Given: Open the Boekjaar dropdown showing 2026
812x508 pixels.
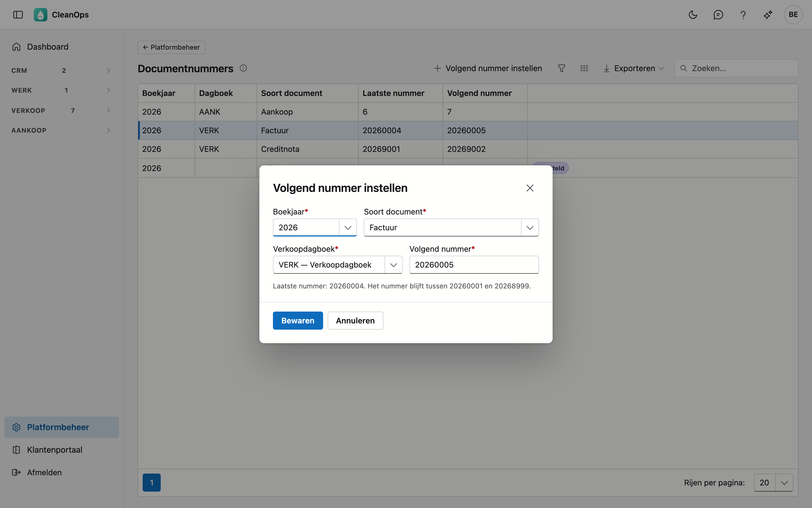Looking at the screenshot, I should (314, 227).
